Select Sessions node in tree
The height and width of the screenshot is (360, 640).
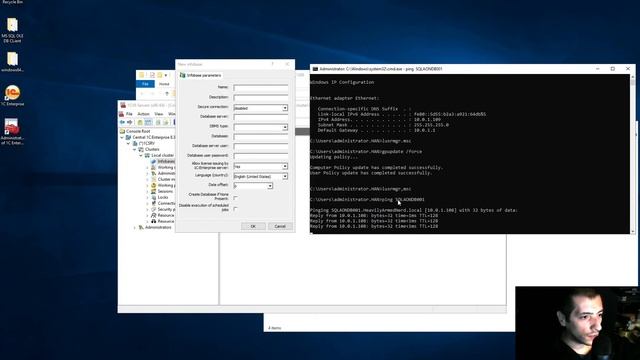pos(162,191)
